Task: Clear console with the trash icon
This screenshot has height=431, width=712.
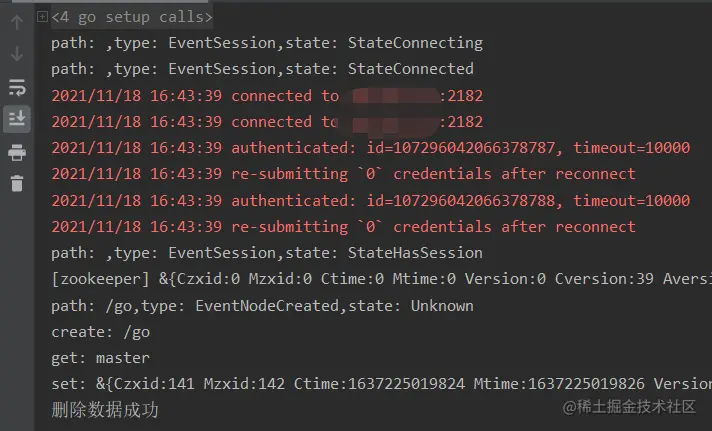Action: pos(17,183)
